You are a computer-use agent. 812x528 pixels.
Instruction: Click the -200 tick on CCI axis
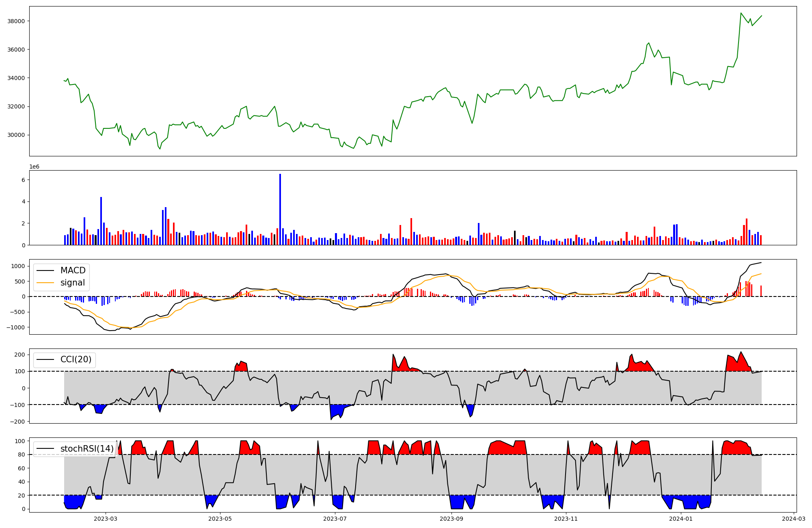[17, 422]
